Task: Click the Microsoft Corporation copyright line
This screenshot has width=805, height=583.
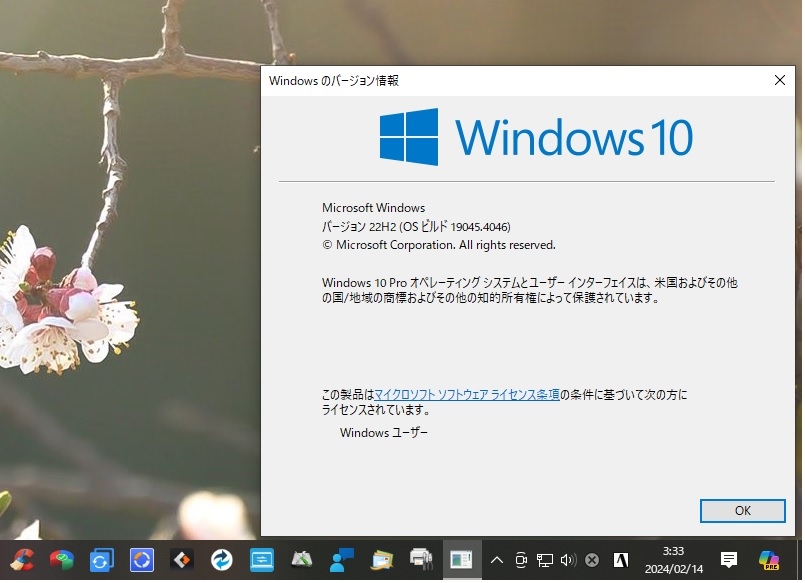Action: coord(439,246)
